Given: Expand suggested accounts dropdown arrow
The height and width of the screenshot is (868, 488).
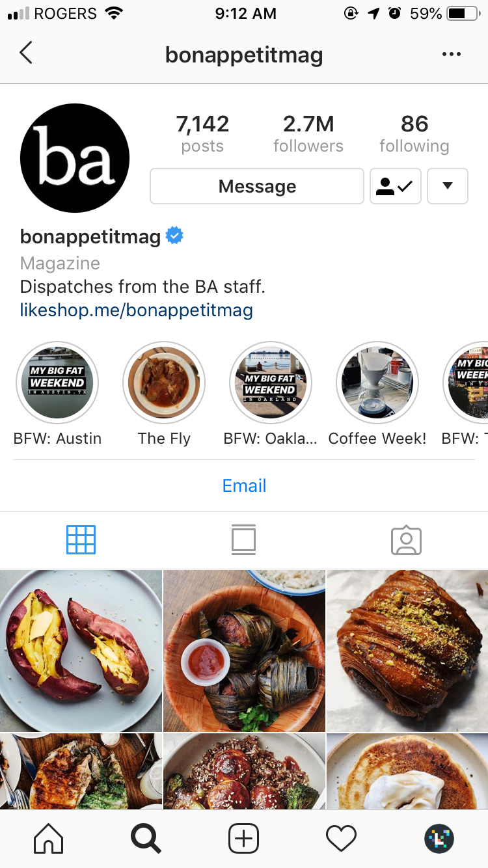Looking at the screenshot, I should pos(448,186).
